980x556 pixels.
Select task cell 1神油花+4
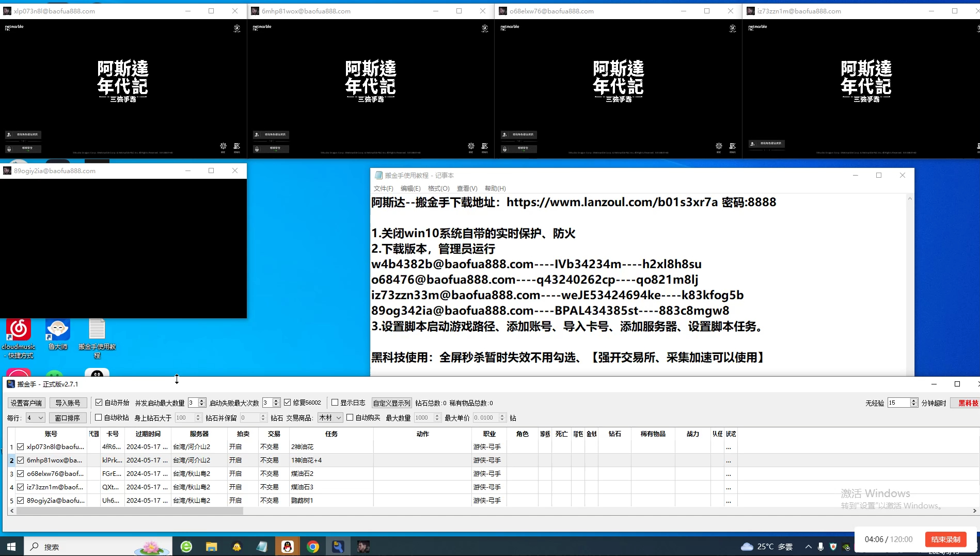pos(331,460)
